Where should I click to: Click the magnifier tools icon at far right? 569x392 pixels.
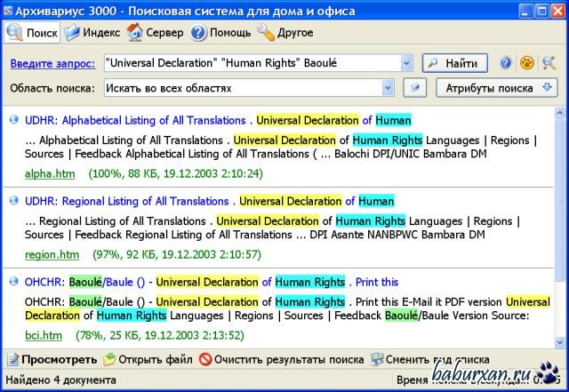(x=549, y=63)
